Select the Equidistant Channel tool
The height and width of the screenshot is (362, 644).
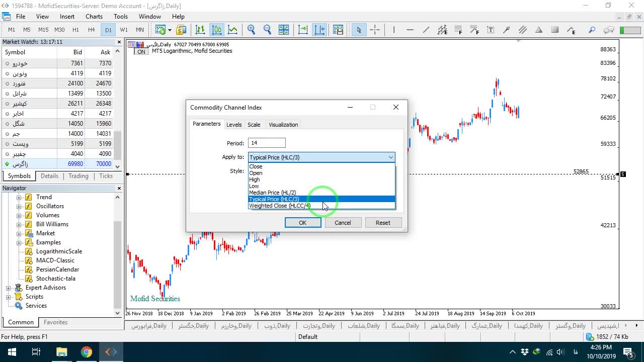coord(442,30)
